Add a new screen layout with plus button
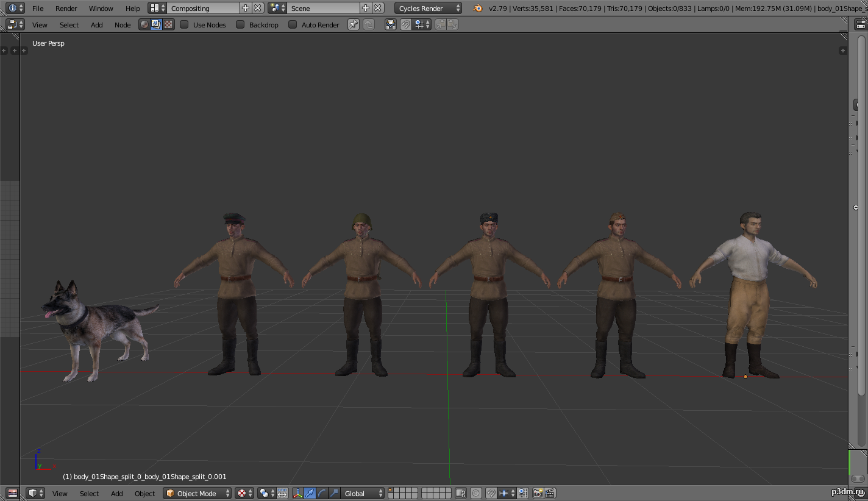The width and height of the screenshot is (868, 501). [245, 9]
